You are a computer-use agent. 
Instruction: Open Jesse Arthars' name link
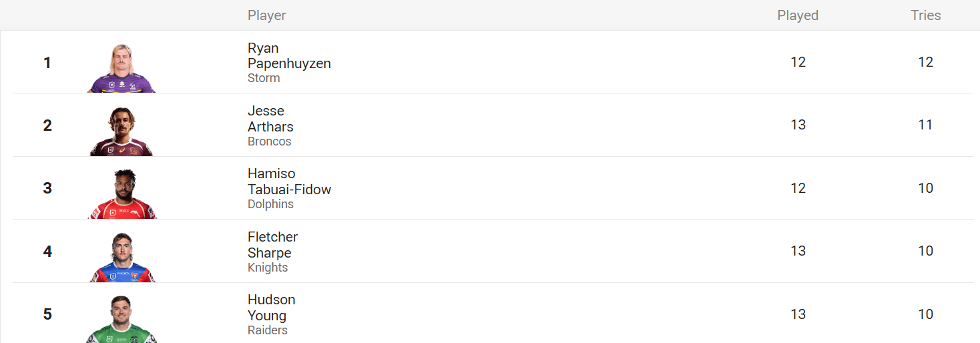click(x=270, y=119)
